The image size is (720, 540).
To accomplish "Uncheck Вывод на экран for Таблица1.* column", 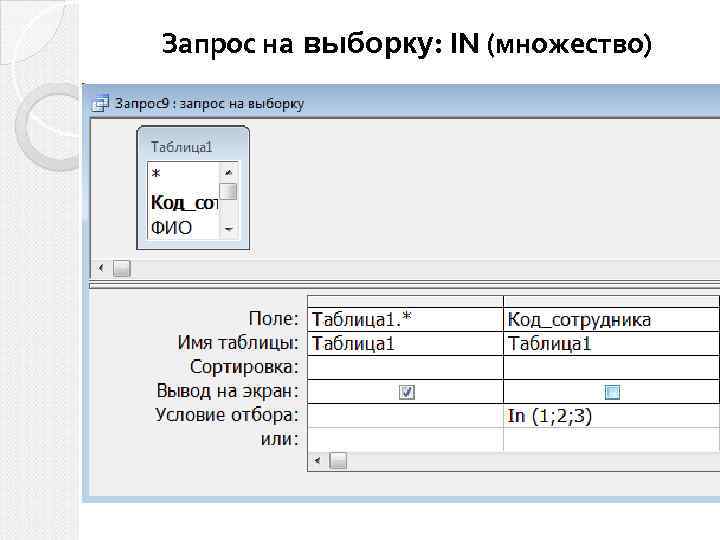I will pyautogui.click(x=407, y=392).
